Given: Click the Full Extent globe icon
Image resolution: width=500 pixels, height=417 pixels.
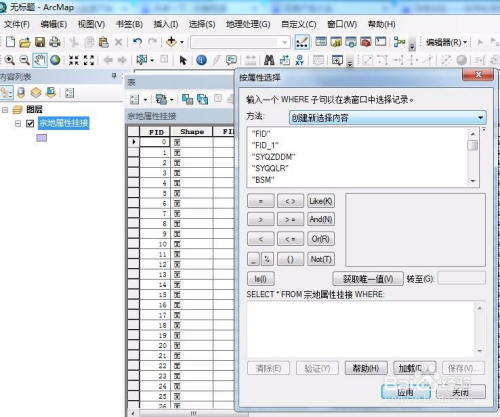Looking at the screenshot, I should click(x=55, y=60).
